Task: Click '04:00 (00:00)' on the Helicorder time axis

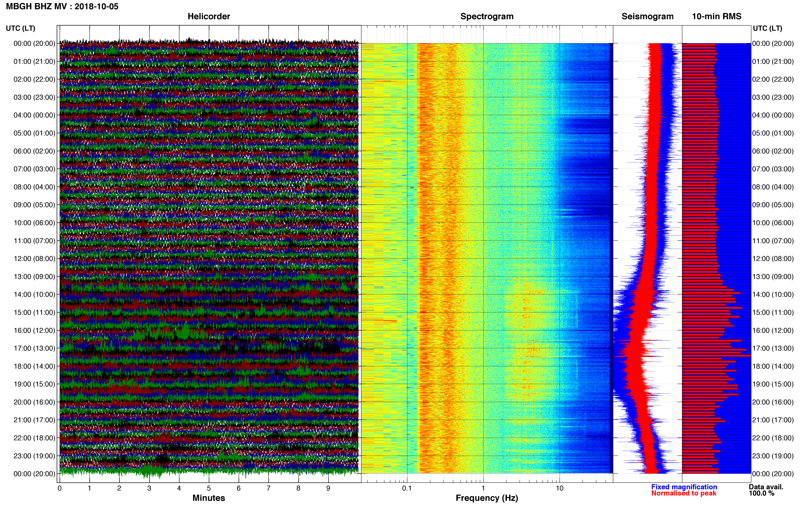Action: 34,115
